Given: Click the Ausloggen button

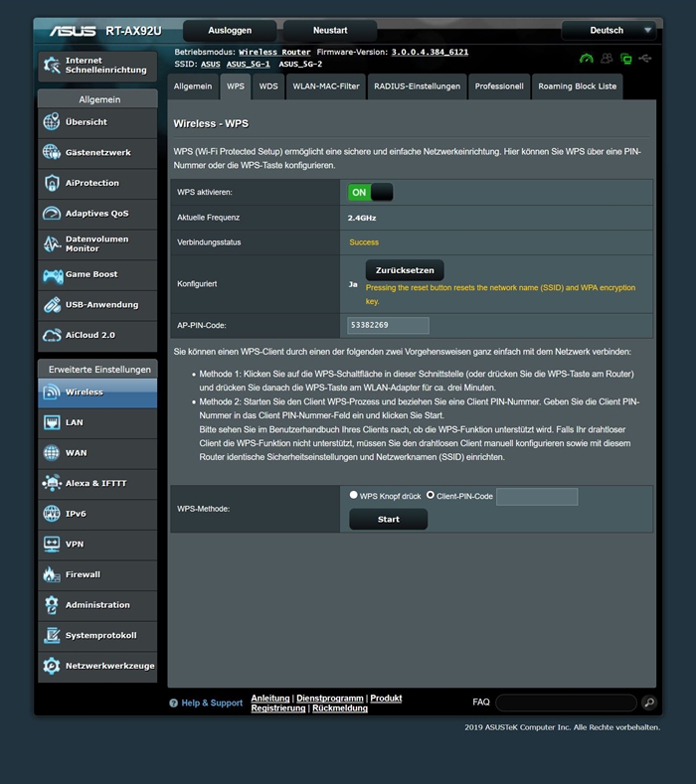Looking at the screenshot, I should coord(230,31).
